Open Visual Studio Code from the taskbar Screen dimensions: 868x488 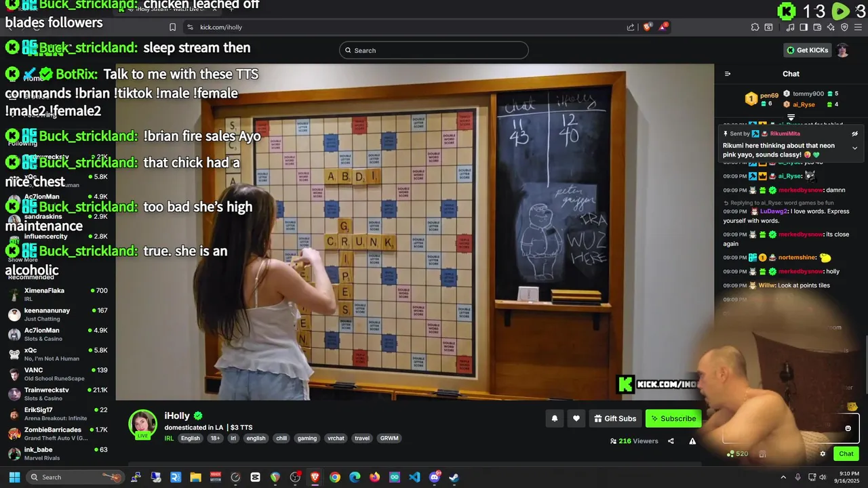click(414, 477)
